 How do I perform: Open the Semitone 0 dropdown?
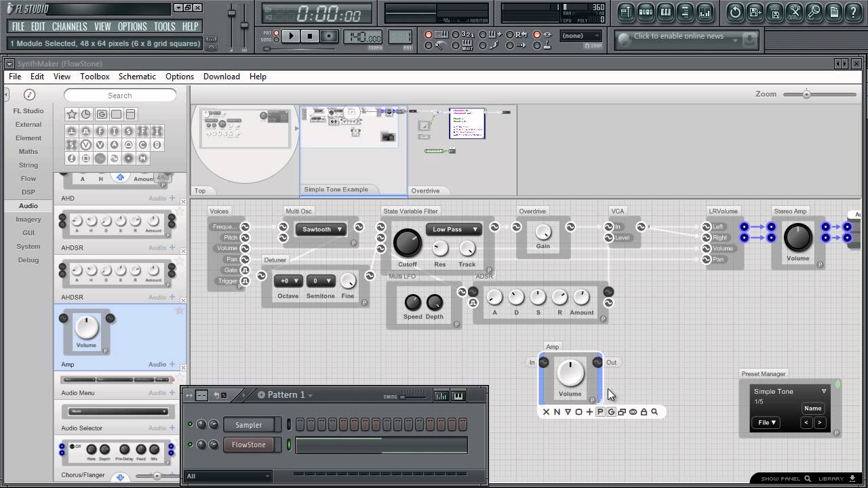tap(320, 281)
